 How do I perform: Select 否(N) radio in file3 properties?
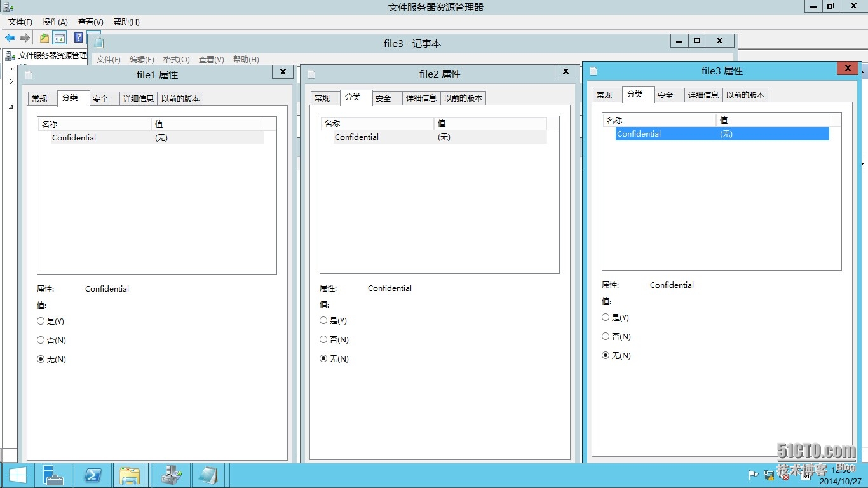[x=616, y=337]
